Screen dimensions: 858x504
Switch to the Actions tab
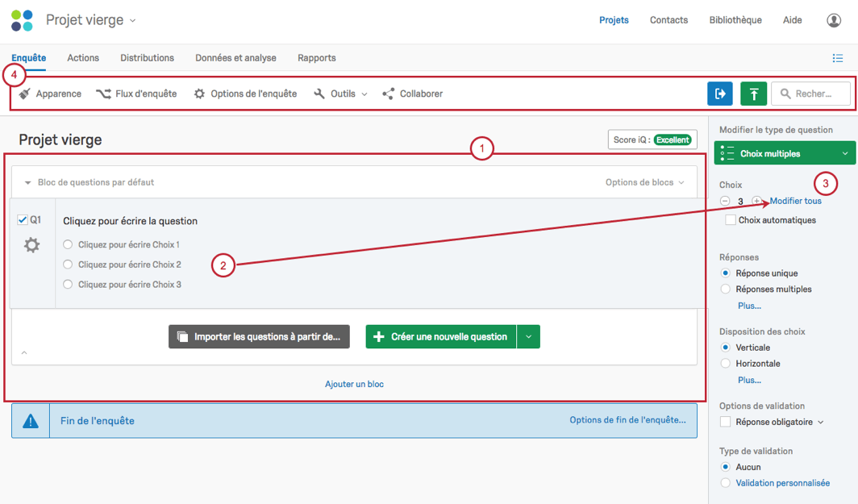coord(83,58)
